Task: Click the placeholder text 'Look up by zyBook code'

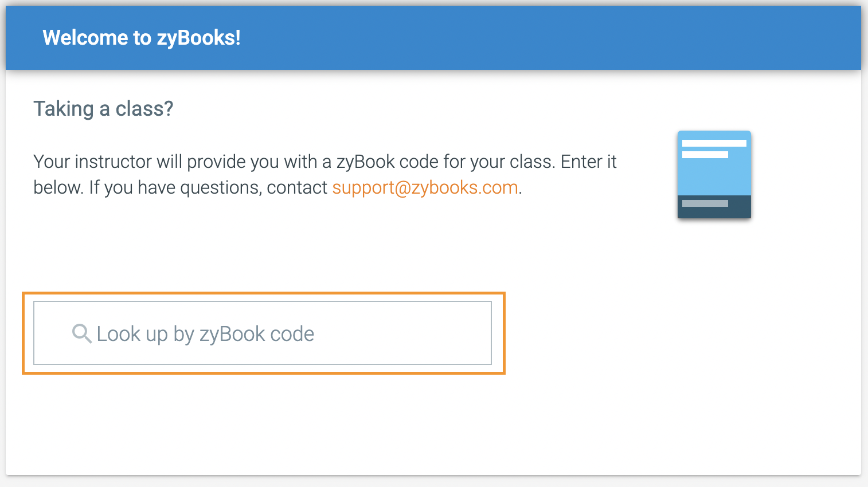Action: pyautogui.click(x=205, y=333)
